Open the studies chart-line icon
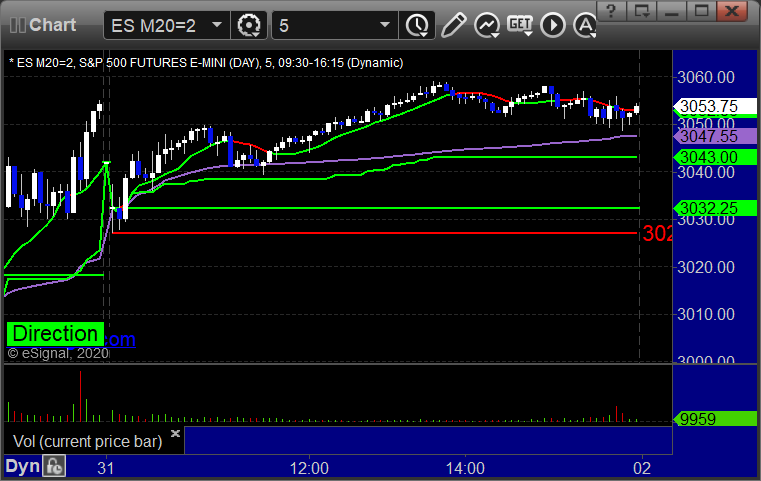Viewport: 761px width, 481px height. 487,25
